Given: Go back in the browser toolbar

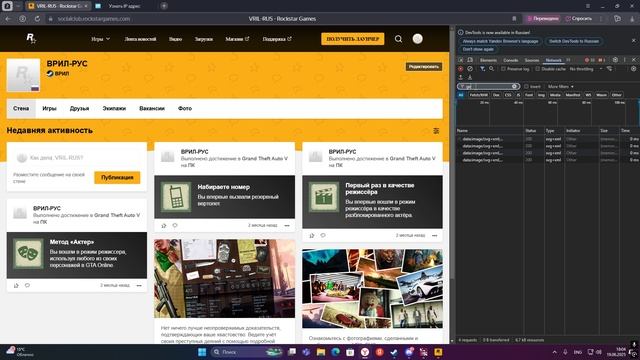Looking at the screenshot, I should tap(8, 19).
